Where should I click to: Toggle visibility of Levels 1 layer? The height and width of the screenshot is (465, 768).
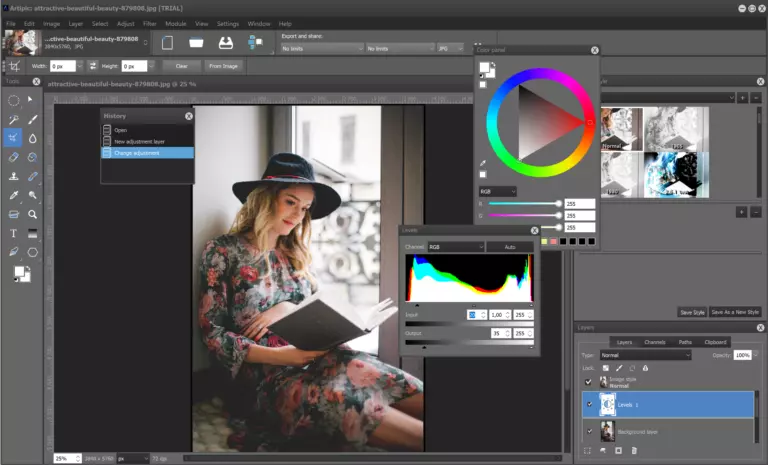click(x=589, y=404)
